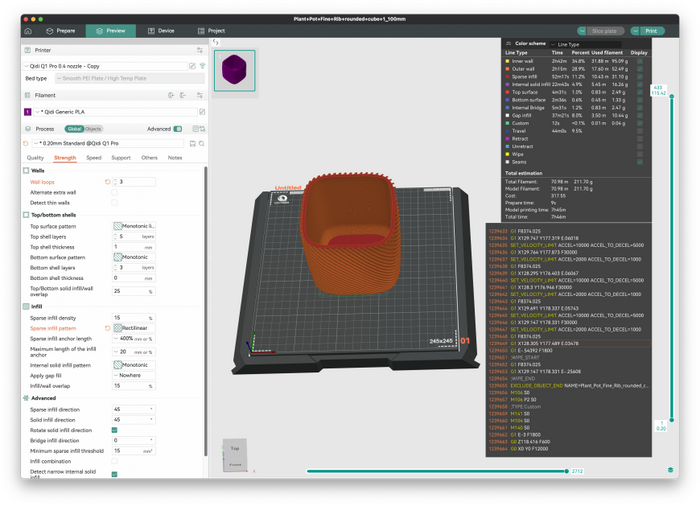Screen dimensions: 700x506
Task: Save the current process preset
Action: pyautogui.click(x=190, y=143)
